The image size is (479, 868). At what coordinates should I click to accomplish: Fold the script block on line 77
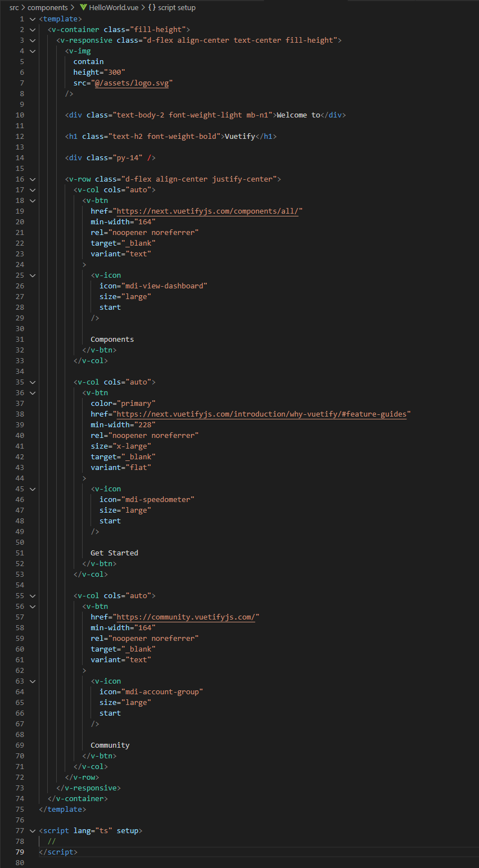33,831
